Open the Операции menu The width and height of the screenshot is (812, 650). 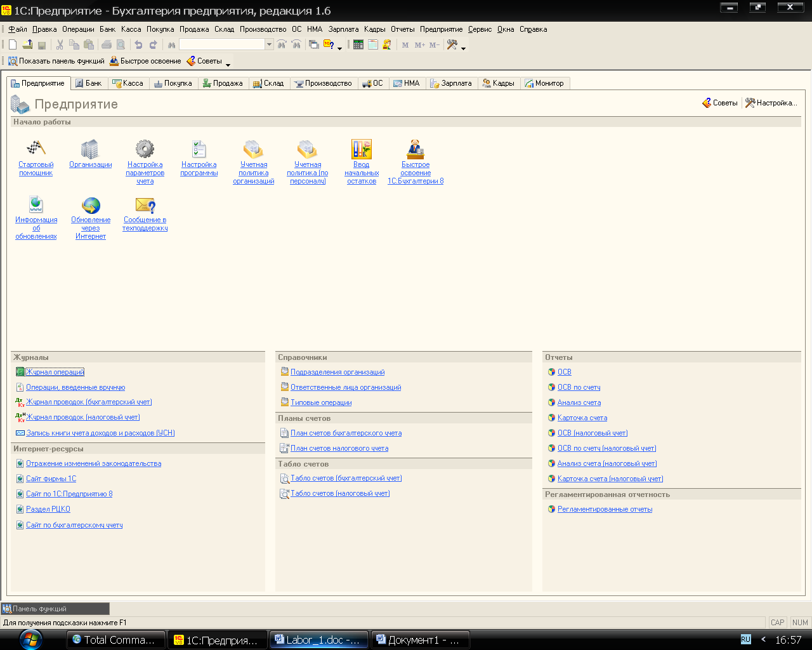click(x=78, y=29)
